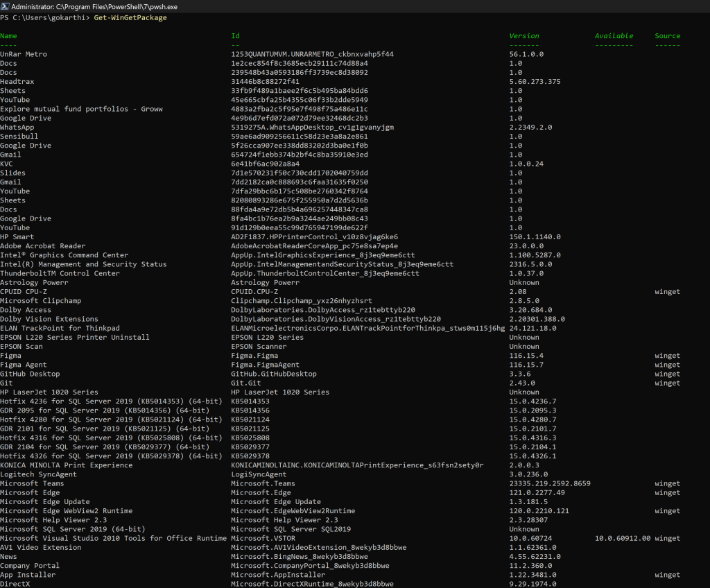Click the 'Version' column header
Screen dimensions: 710x588
(x=524, y=36)
